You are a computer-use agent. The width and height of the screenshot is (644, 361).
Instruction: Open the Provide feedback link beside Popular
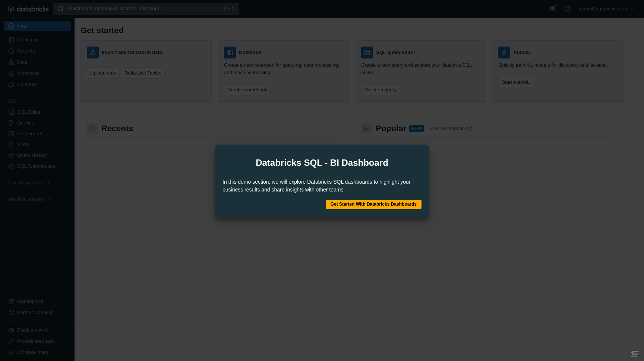click(x=450, y=129)
